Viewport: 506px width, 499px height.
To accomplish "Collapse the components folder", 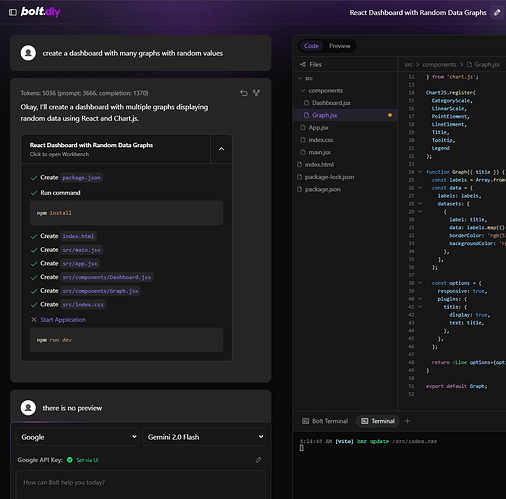I will [322, 91].
